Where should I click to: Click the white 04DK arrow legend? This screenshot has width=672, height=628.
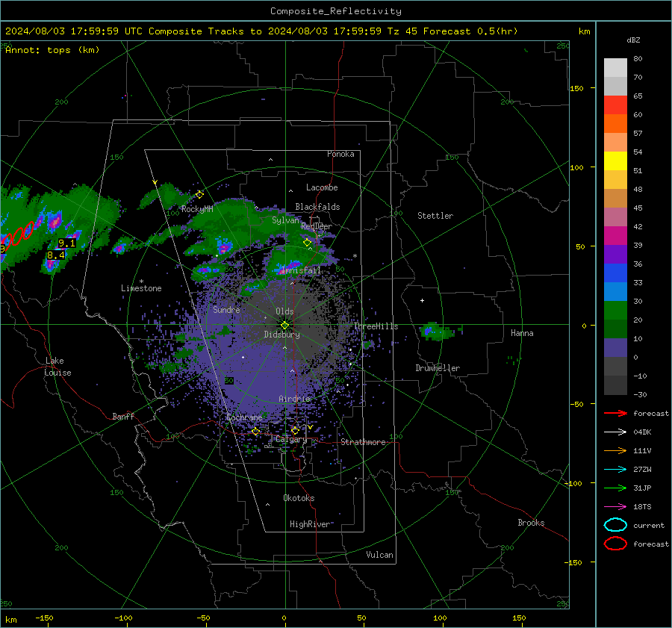point(615,432)
